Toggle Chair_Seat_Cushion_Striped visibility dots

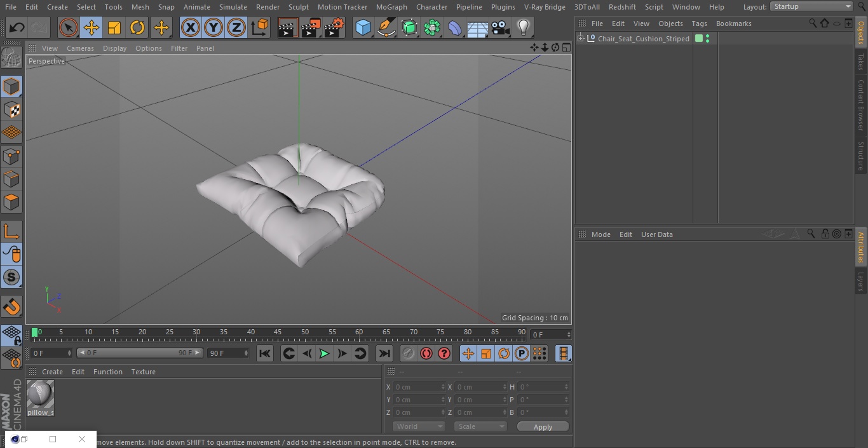(707, 39)
